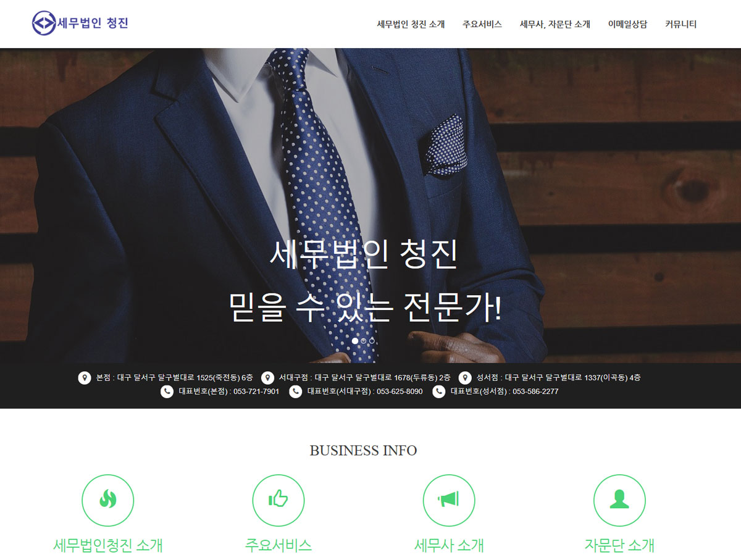Click the thumbs-up icon for 주요서비스
741x560 pixels.
(278, 500)
